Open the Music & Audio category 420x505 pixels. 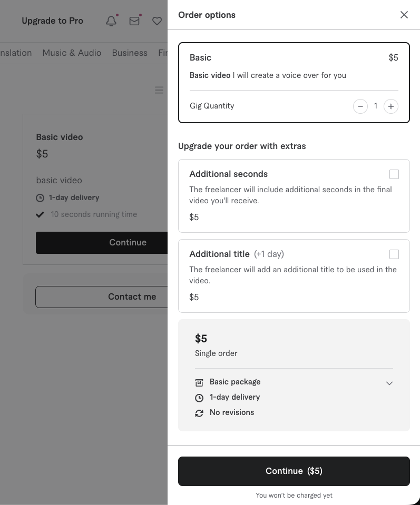[72, 53]
